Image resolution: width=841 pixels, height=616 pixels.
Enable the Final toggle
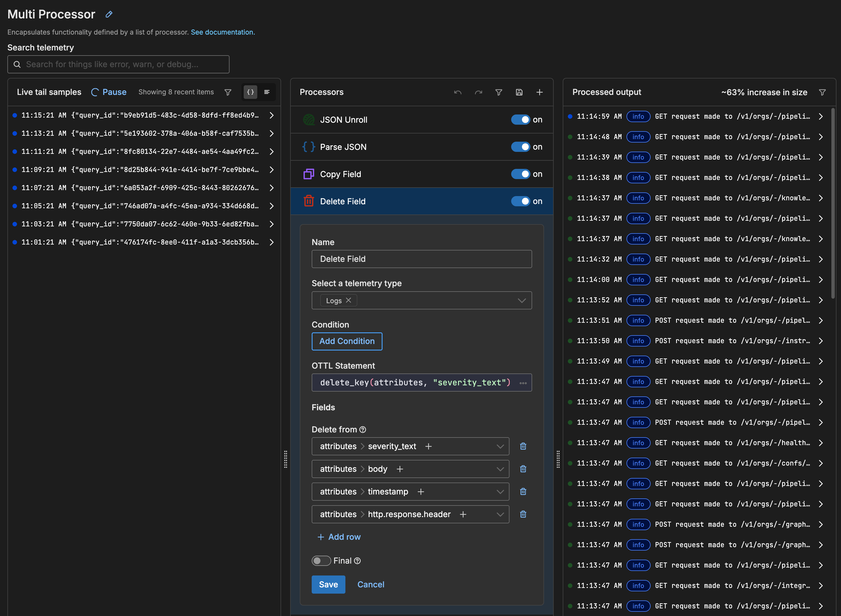pyautogui.click(x=321, y=560)
